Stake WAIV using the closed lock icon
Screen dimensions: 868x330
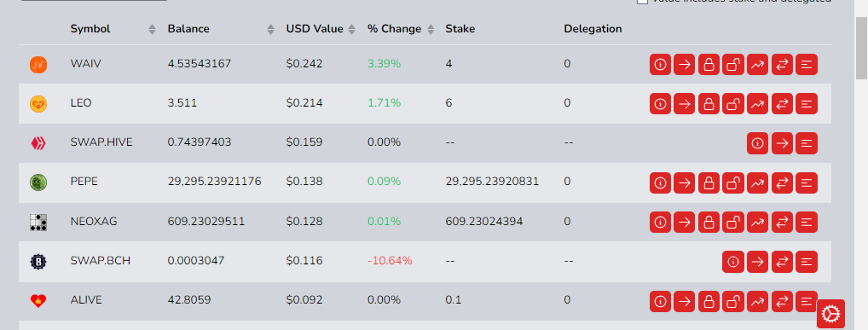point(709,64)
